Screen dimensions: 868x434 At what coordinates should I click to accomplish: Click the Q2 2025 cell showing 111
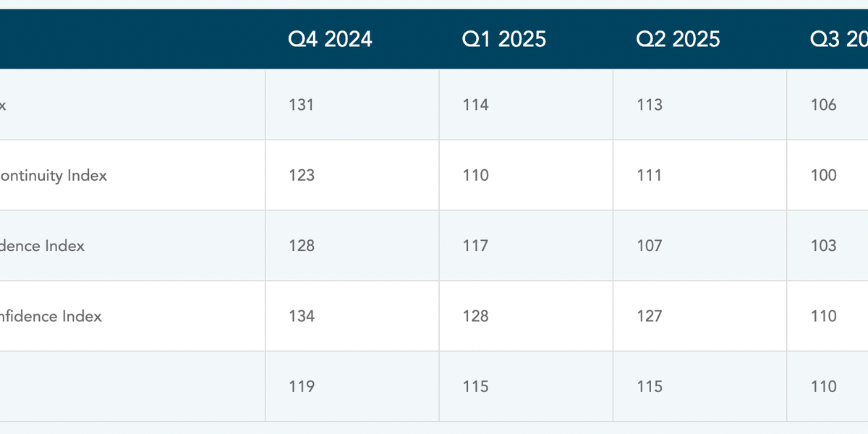pos(650,175)
